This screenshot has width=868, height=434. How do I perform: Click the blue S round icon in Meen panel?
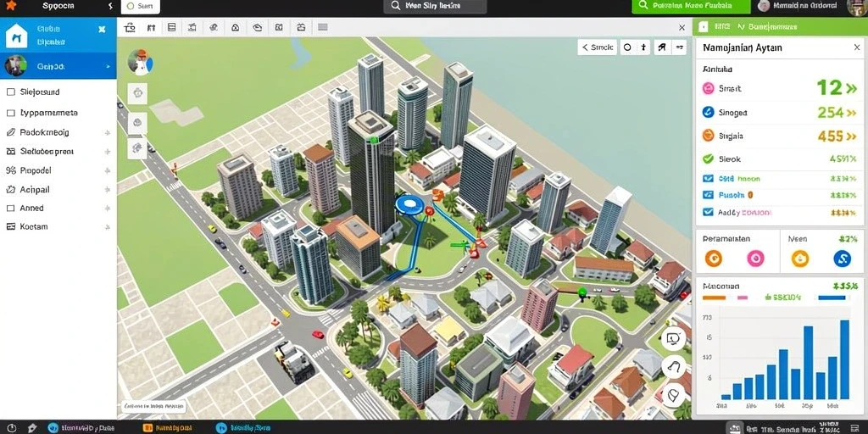(842, 258)
